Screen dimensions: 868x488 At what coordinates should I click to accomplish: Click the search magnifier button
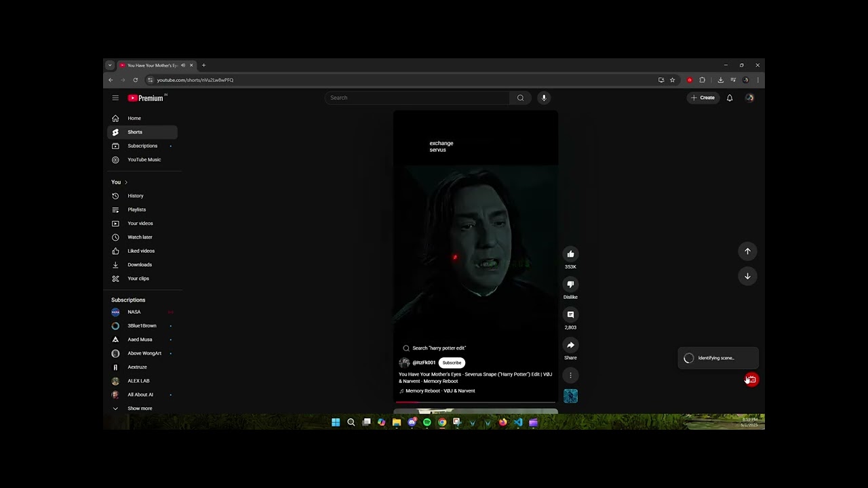(x=520, y=98)
